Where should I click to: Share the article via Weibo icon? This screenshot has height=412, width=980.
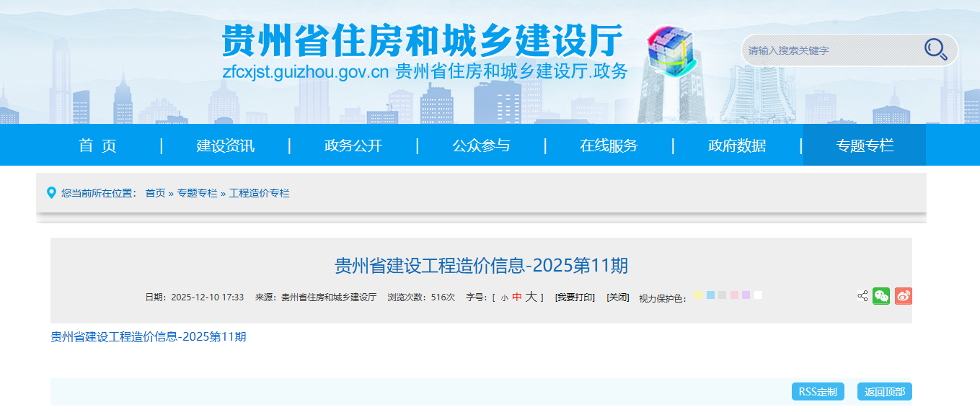pyautogui.click(x=903, y=296)
